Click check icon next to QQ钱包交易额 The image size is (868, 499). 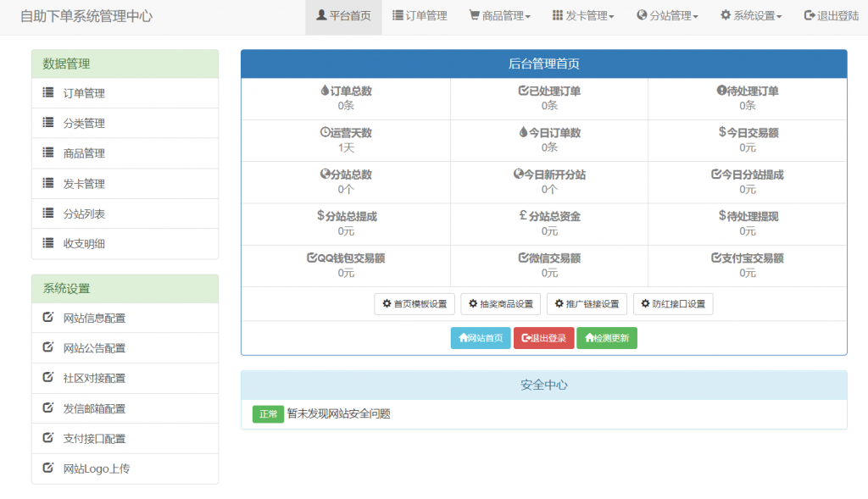(x=312, y=258)
